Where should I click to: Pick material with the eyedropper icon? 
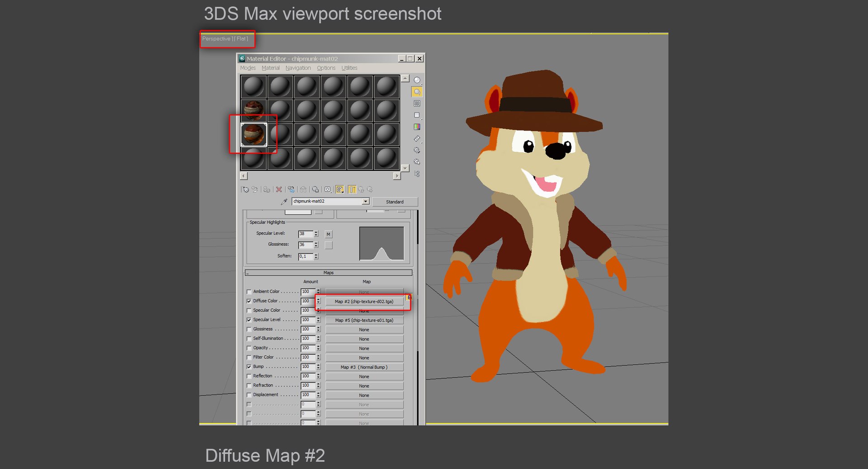pyautogui.click(x=284, y=202)
